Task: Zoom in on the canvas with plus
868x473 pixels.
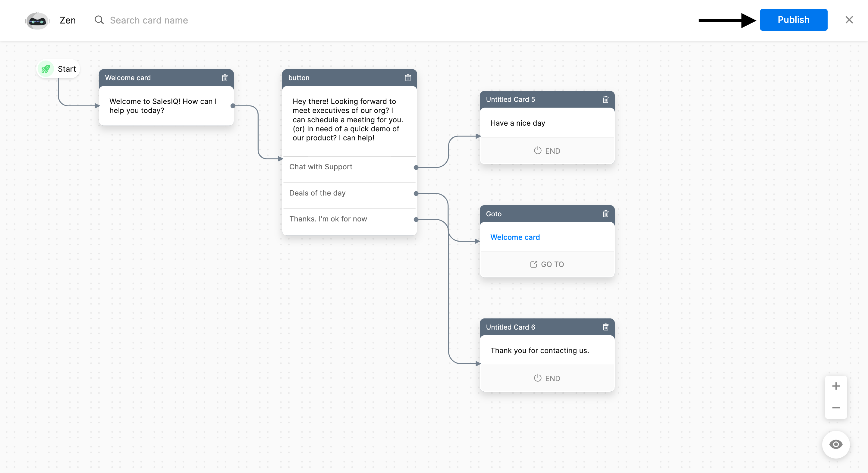Action: pos(836,386)
